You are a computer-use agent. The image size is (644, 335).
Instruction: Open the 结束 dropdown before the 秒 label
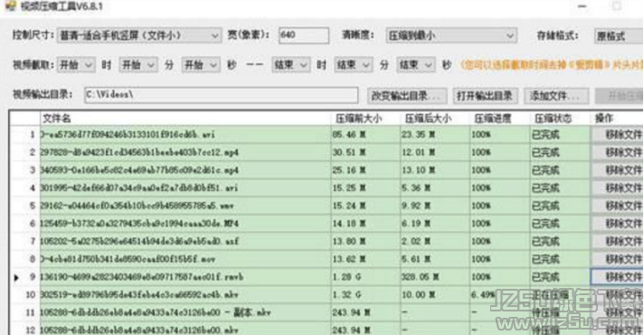coord(416,65)
